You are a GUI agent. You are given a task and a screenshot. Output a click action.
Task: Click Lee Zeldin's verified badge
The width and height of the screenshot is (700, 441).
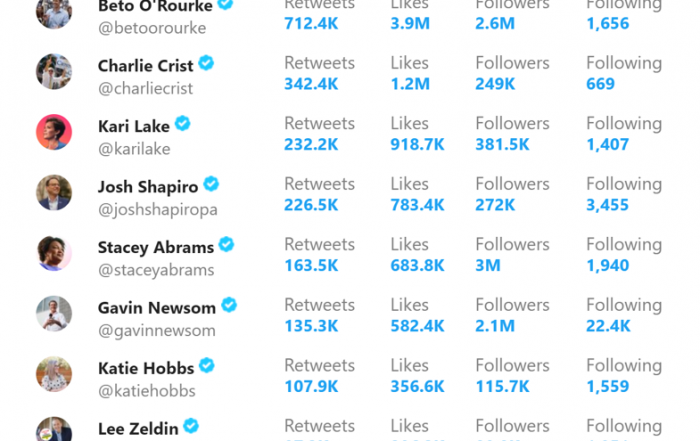tap(191, 426)
